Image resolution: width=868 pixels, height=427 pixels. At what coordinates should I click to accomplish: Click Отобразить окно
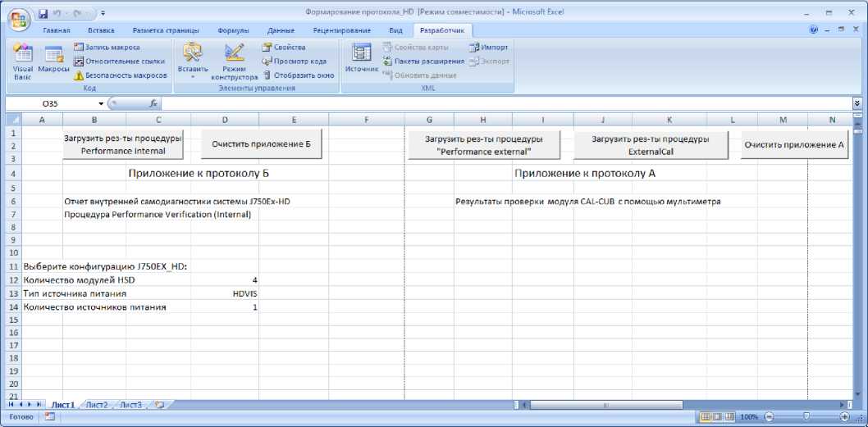tap(298, 75)
